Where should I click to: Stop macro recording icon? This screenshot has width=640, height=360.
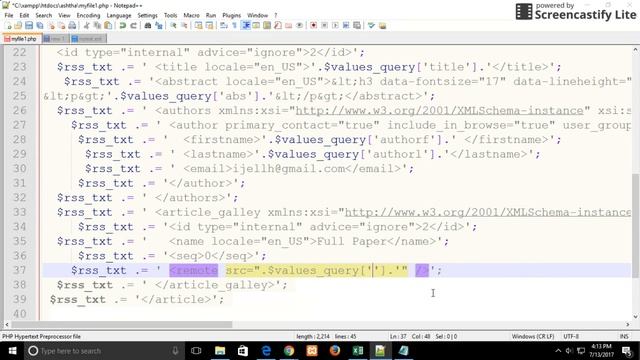(x=324, y=26)
